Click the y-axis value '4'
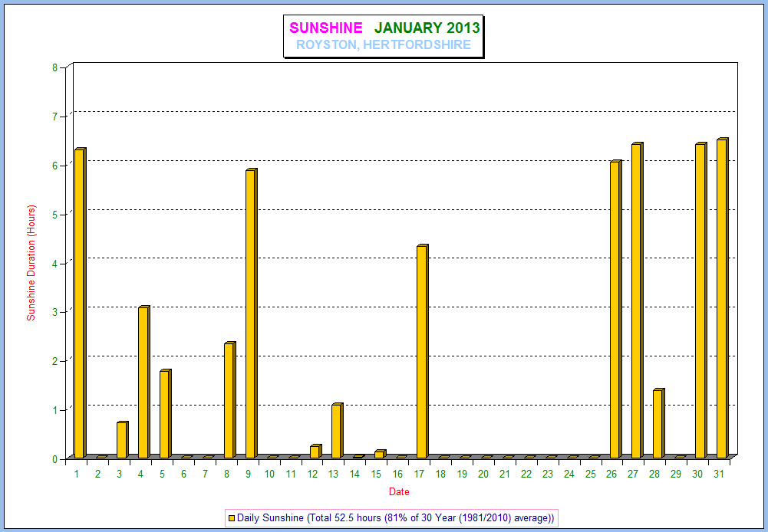 click(55, 263)
